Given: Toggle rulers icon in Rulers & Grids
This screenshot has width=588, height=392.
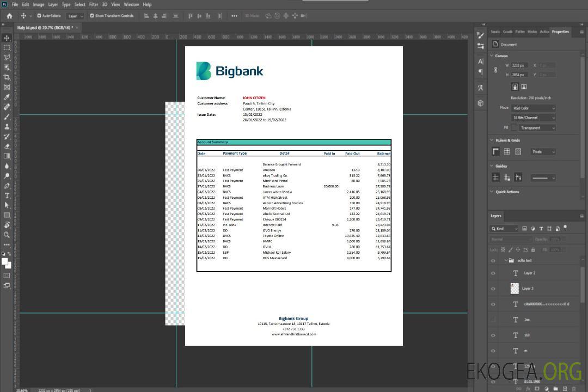Looking at the screenshot, I should click(x=496, y=151).
